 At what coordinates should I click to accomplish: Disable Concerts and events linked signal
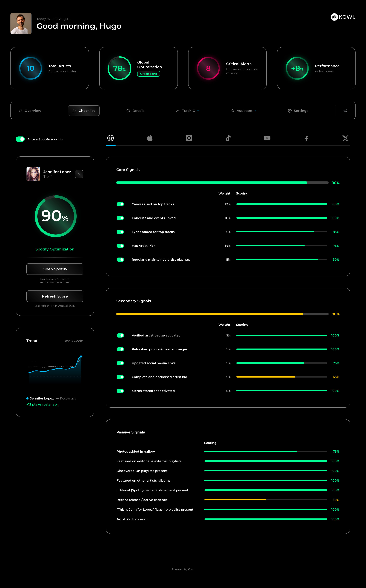[x=120, y=218]
